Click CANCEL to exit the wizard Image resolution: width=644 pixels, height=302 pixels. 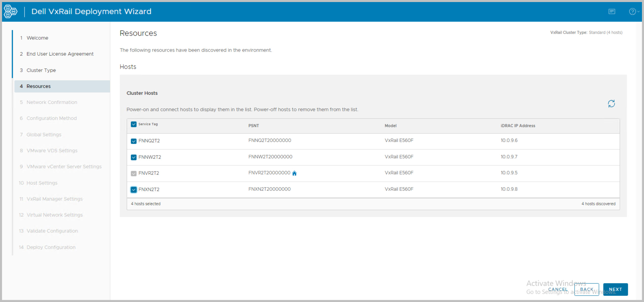[x=558, y=289]
